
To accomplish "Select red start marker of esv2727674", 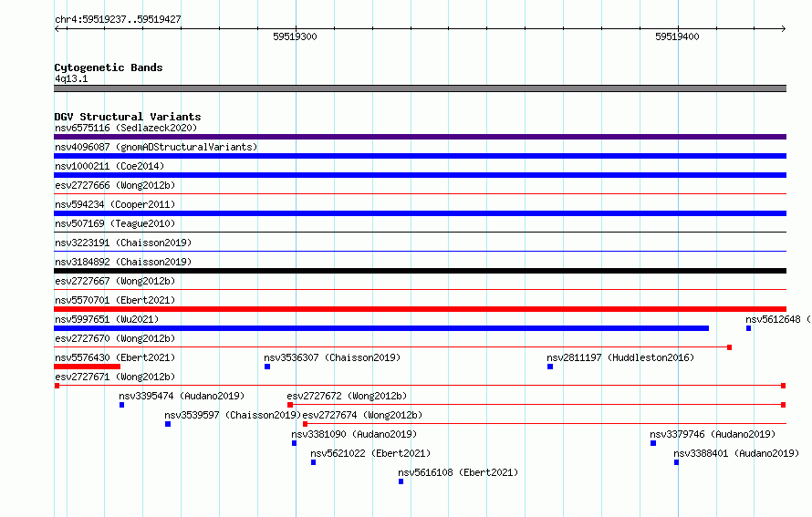I will 305,424.
